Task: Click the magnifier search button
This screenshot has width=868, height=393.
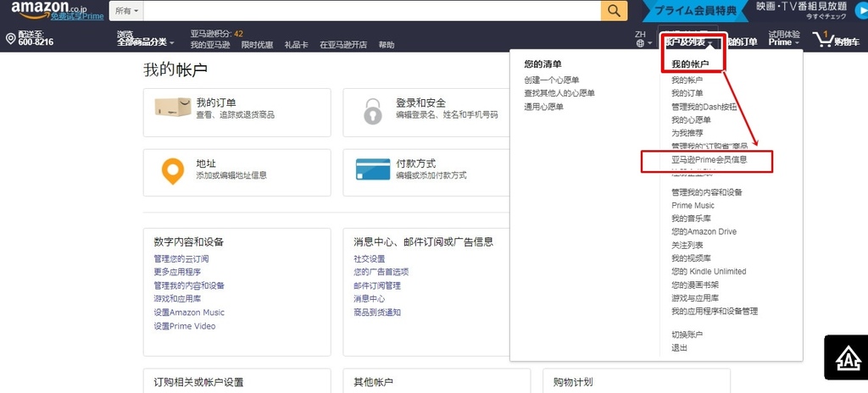Action: pos(614,10)
